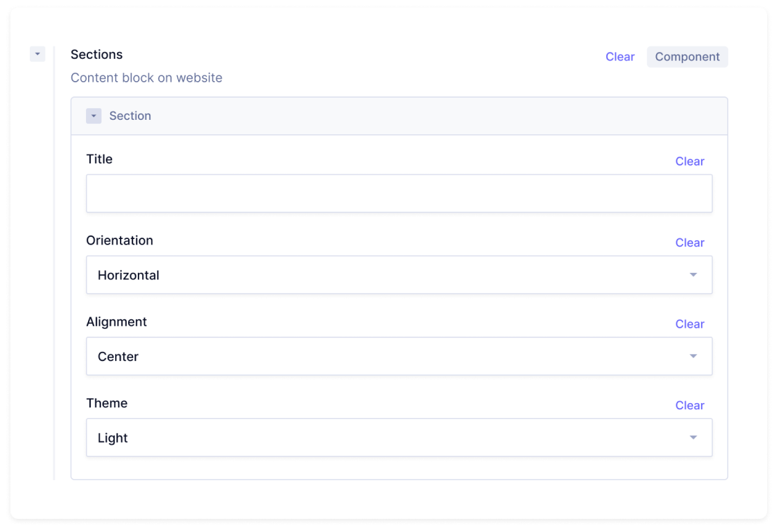This screenshot has height=532, width=776.
Task: Click the Alignment dropdown caret icon
Action: click(x=694, y=356)
